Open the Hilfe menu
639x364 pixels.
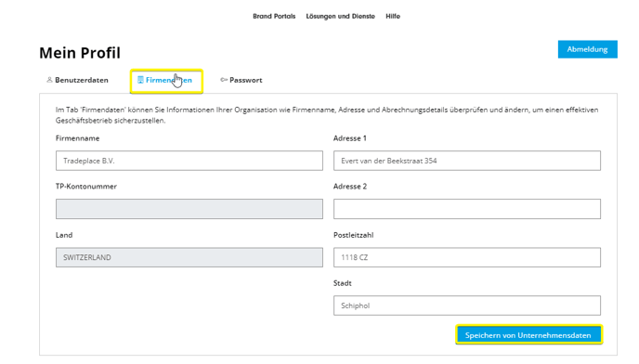pyautogui.click(x=393, y=17)
